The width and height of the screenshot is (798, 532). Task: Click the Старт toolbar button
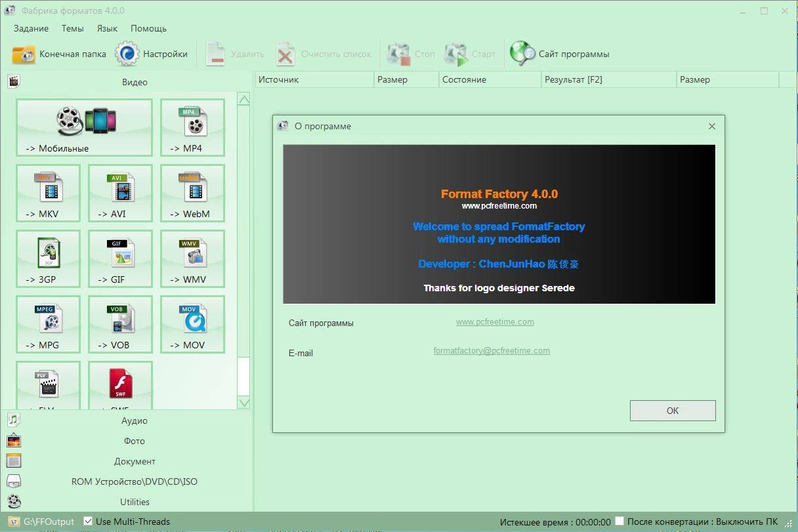470,54
